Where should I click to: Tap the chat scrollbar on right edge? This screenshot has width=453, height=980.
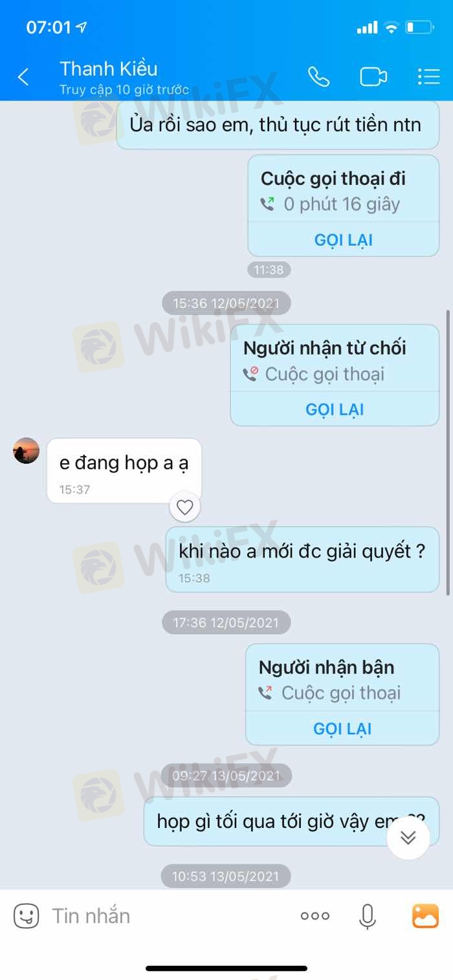[448, 452]
